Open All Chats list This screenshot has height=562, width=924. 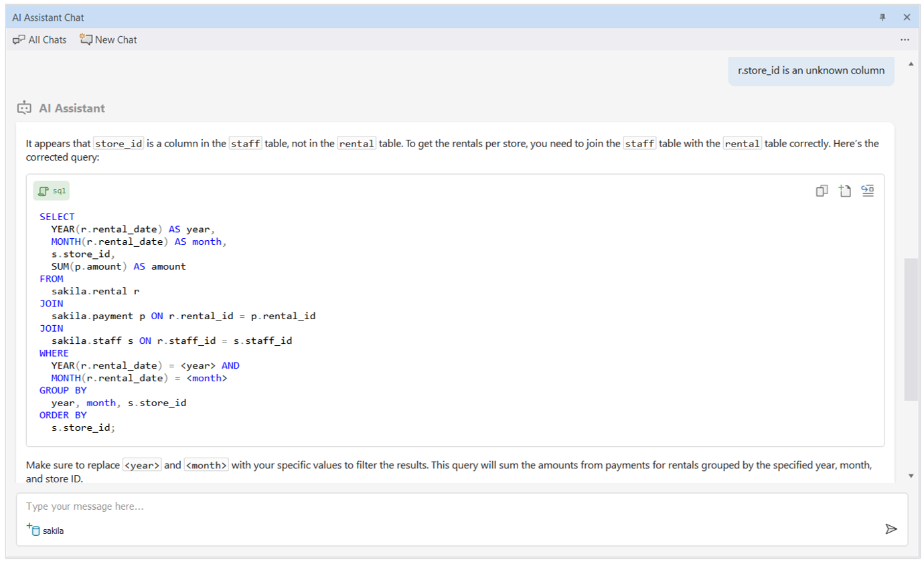40,39
